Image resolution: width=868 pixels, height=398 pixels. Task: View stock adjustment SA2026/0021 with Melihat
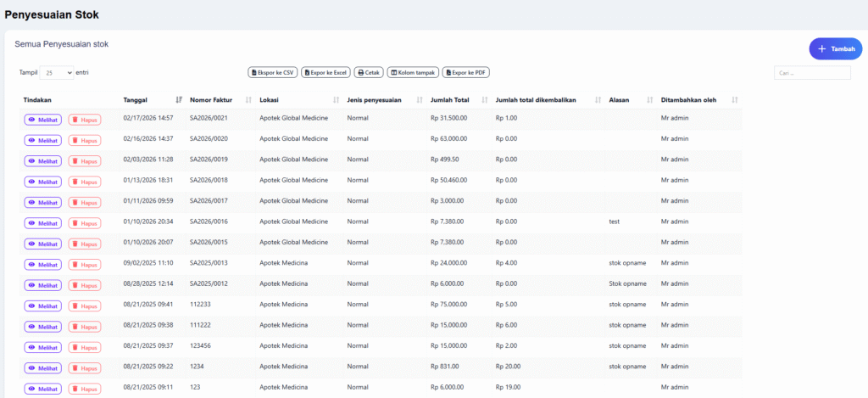[43, 120]
